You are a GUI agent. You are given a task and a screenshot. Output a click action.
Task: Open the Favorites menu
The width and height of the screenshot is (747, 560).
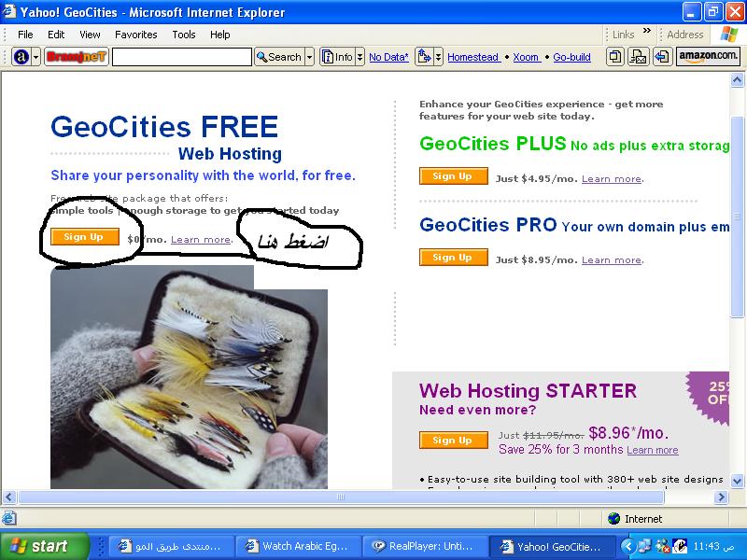click(135, 35)
